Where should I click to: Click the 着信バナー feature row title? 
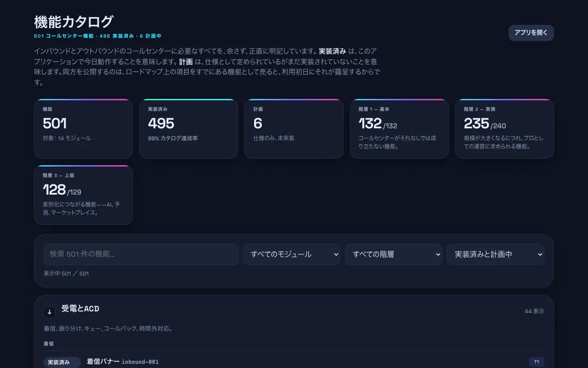click(103, 362)
